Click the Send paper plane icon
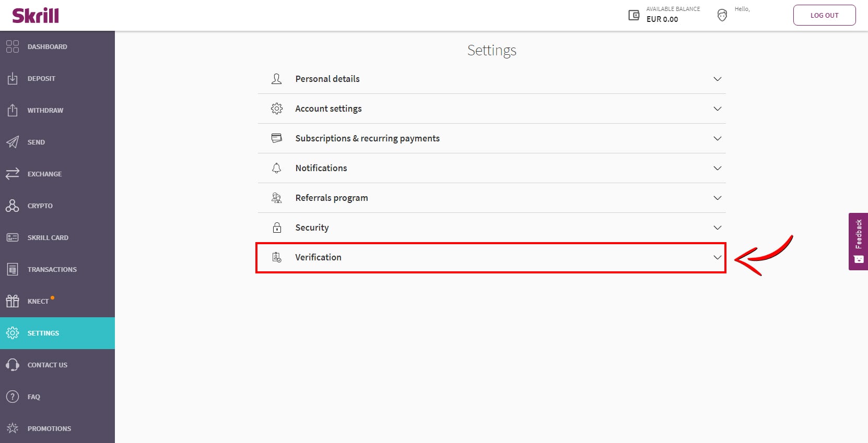 click(13, 142)
